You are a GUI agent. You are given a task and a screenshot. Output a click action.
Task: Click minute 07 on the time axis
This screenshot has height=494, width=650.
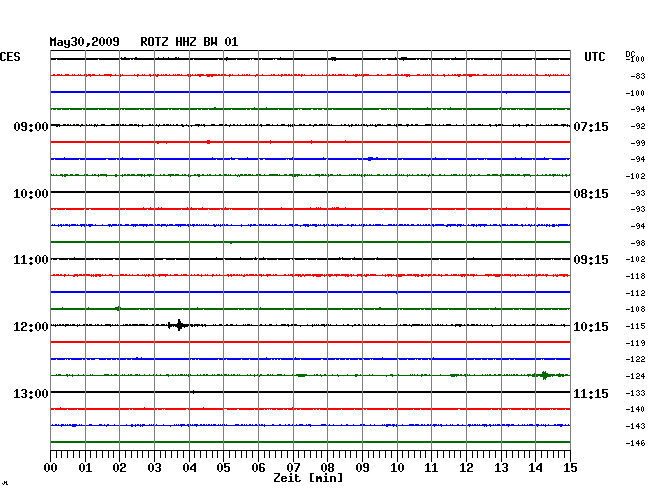click(293, 468)
